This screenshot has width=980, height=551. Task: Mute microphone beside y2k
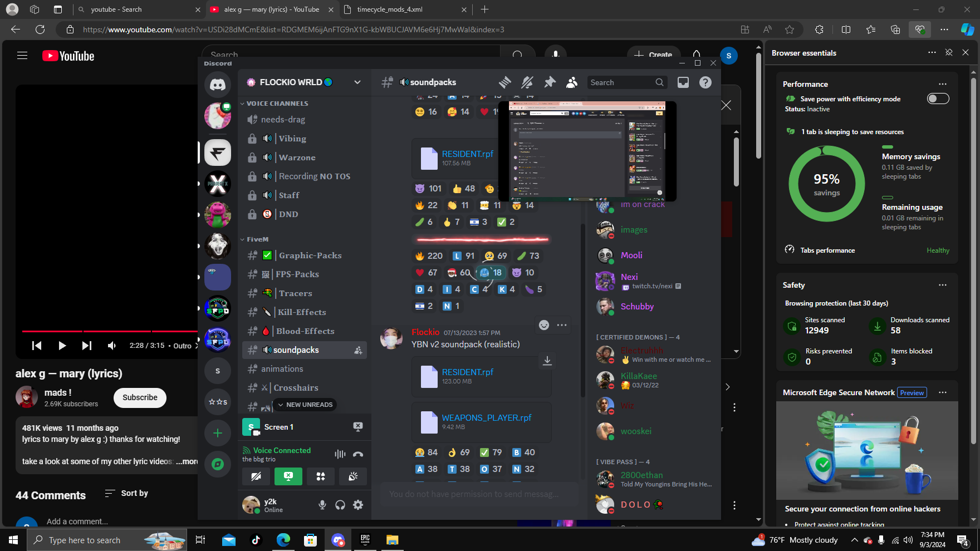pyautogui.click(x=322, y=505)
